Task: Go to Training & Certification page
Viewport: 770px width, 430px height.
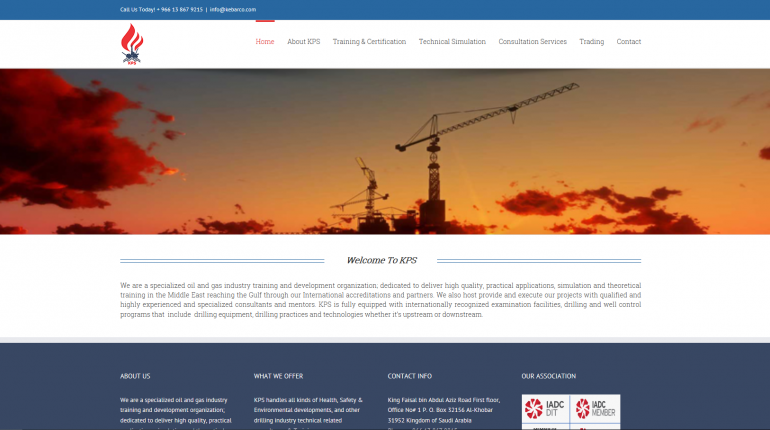Action: (369, 42)
